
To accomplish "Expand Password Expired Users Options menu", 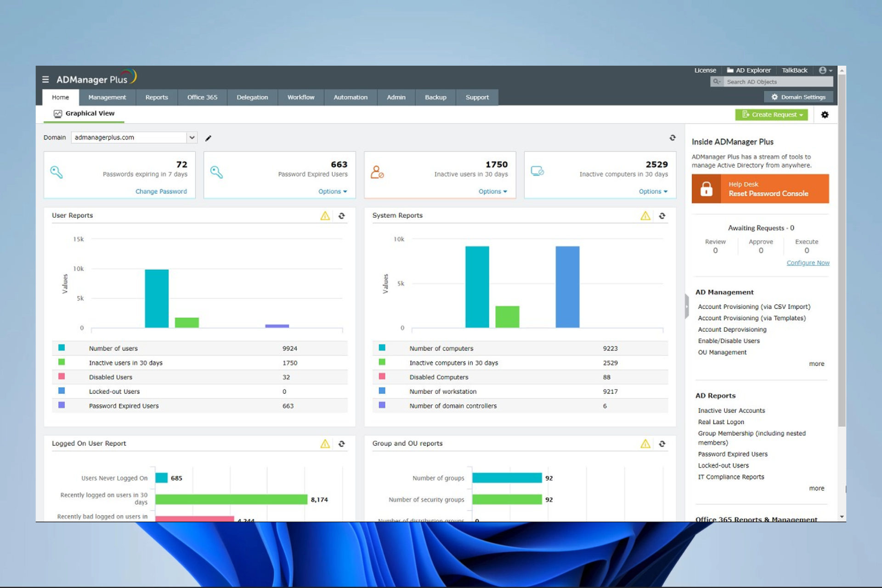I will tap(333, 192).
